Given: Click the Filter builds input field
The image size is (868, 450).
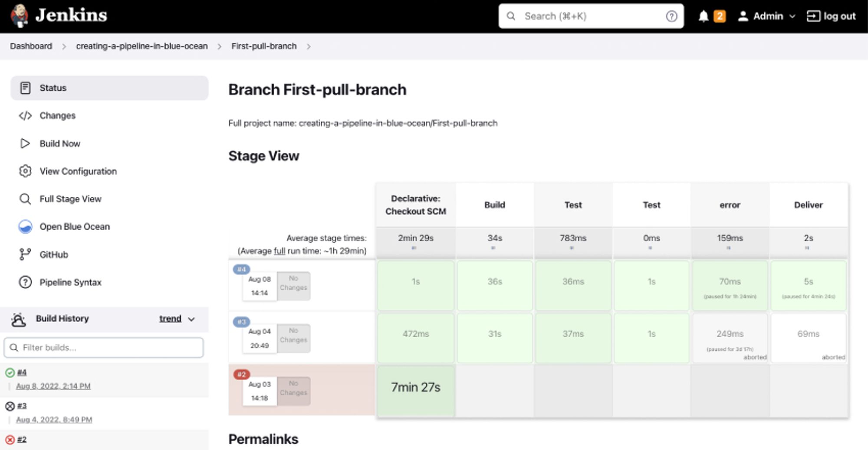Looking at the screenshot, I should pyautogui.click(x=104, y=348).
